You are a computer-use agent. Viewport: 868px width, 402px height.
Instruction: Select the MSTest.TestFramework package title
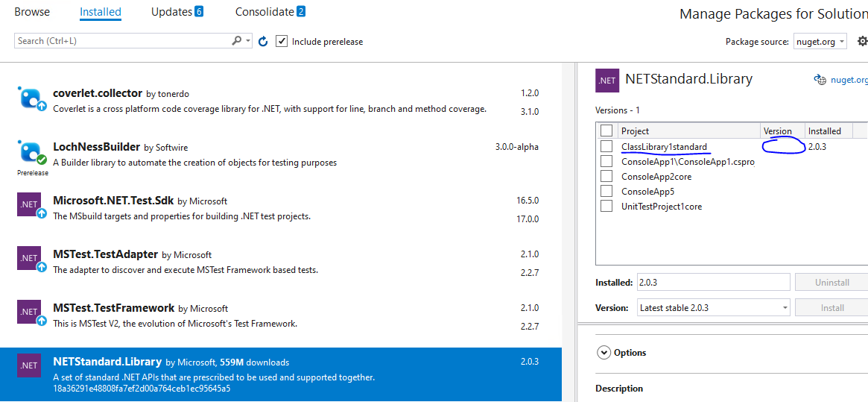[113, 307]
